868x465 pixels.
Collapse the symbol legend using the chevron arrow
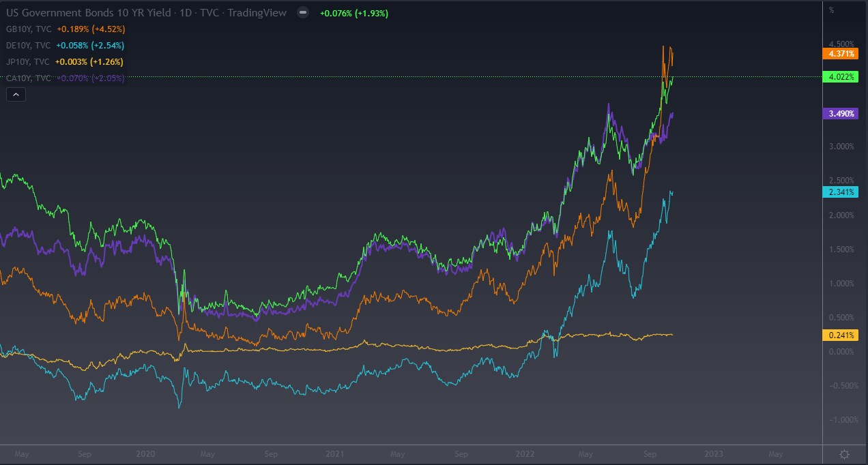(x=16, y=94)
